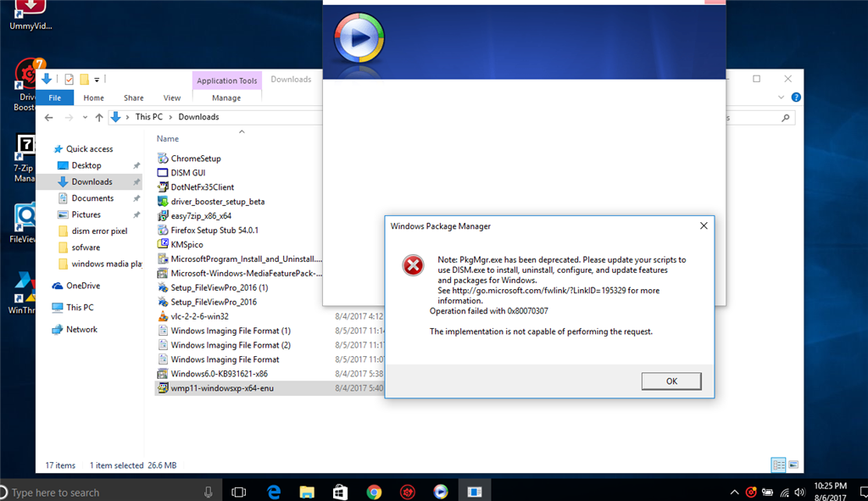Select Setup_FileViewPro_2016 (1) file

220,288
